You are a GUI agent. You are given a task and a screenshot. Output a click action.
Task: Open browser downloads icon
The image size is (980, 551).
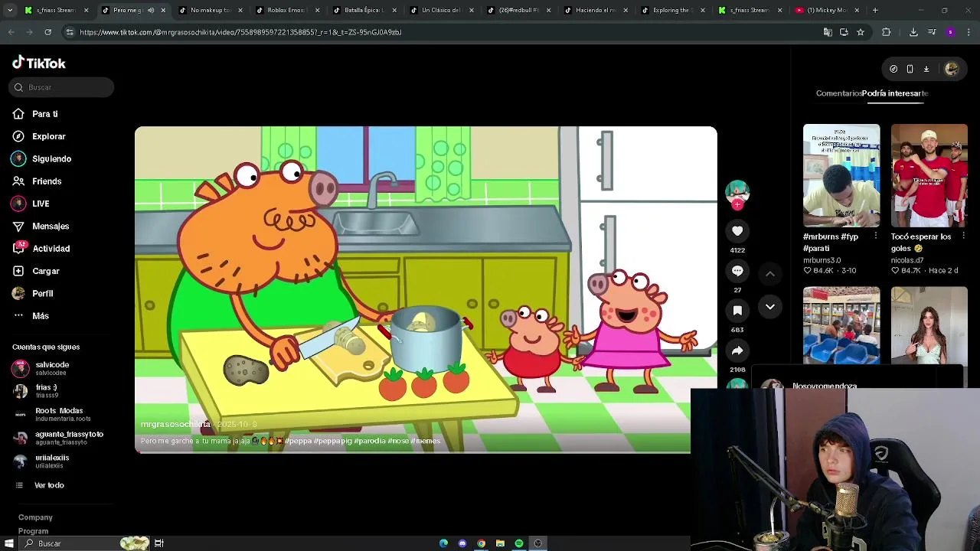click(x=913, y=32)
